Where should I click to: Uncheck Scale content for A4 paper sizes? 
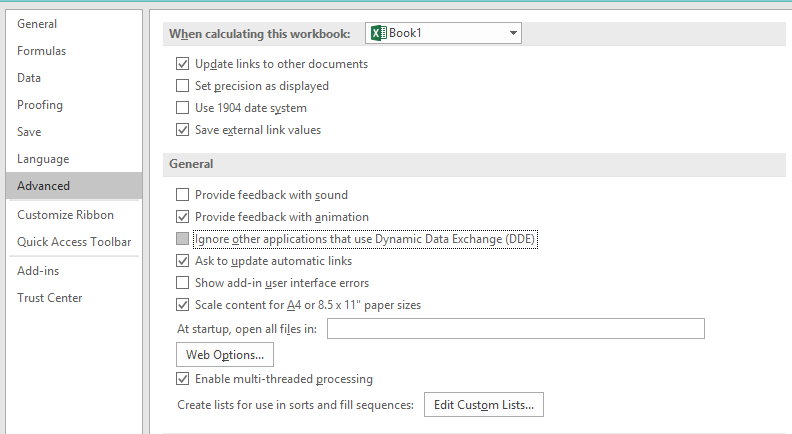182,305
